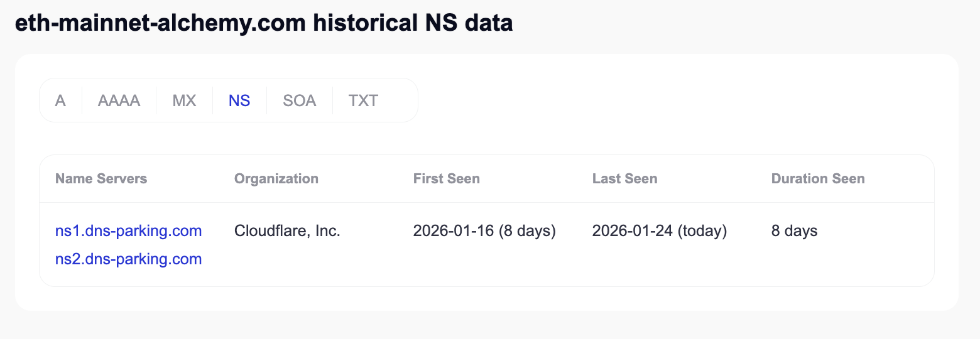Click the 2026-01-24 last seen date

633,231
